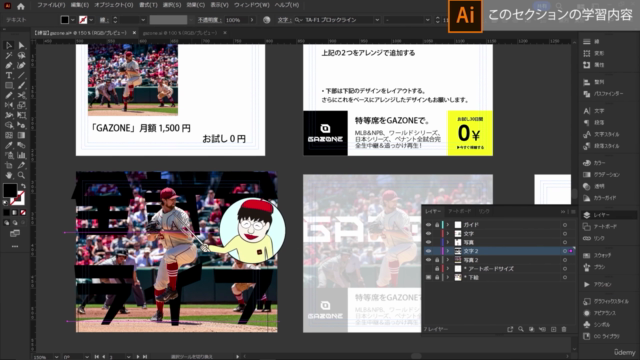Unlock the ガイド layer
Image resolution: width=640 pixels, height=360 pixels.
(437, 225)
